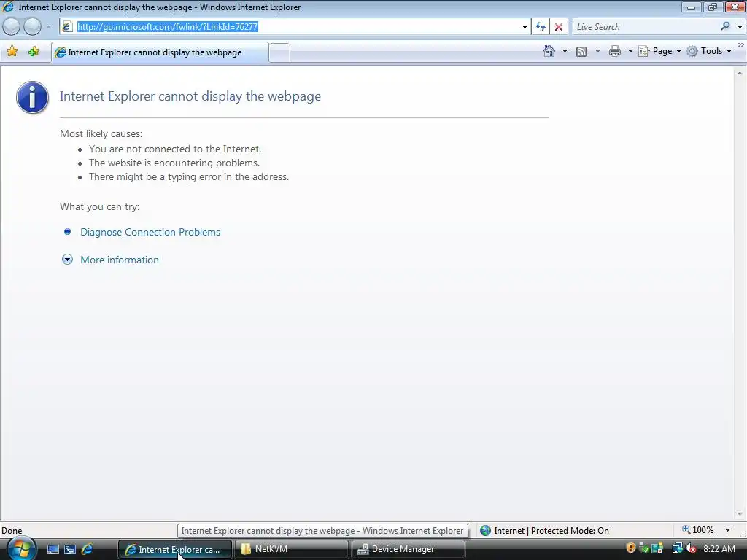Click the Safely Remove Hardware tray icon
The width and height of the screenshot is (747, 560).
[644, 548]
